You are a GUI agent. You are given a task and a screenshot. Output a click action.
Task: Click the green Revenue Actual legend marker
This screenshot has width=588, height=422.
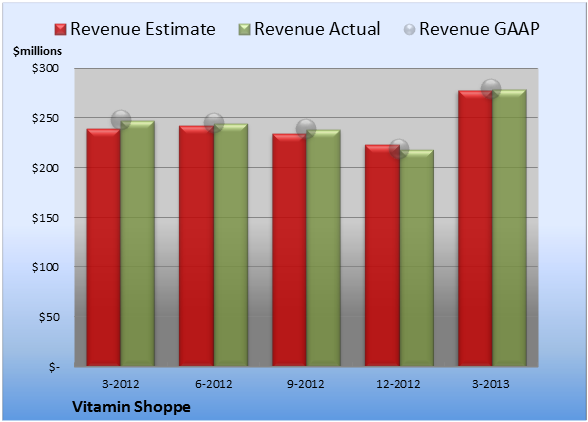point(244,29)
